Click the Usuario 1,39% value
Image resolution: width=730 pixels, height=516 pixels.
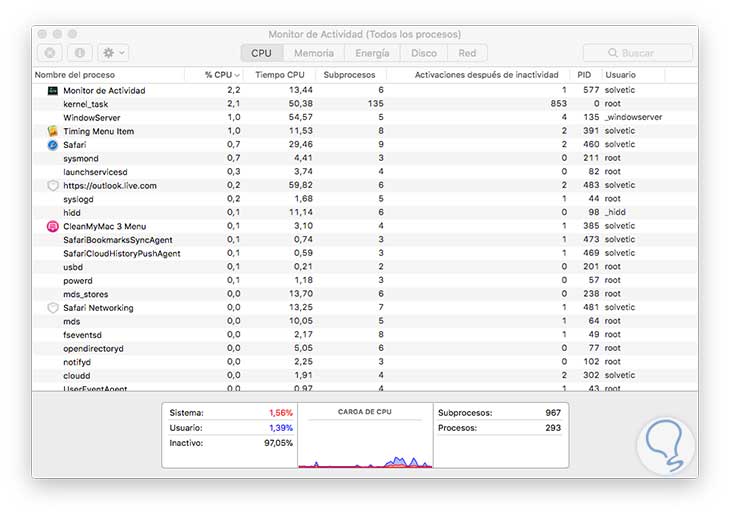coord(281,428)
